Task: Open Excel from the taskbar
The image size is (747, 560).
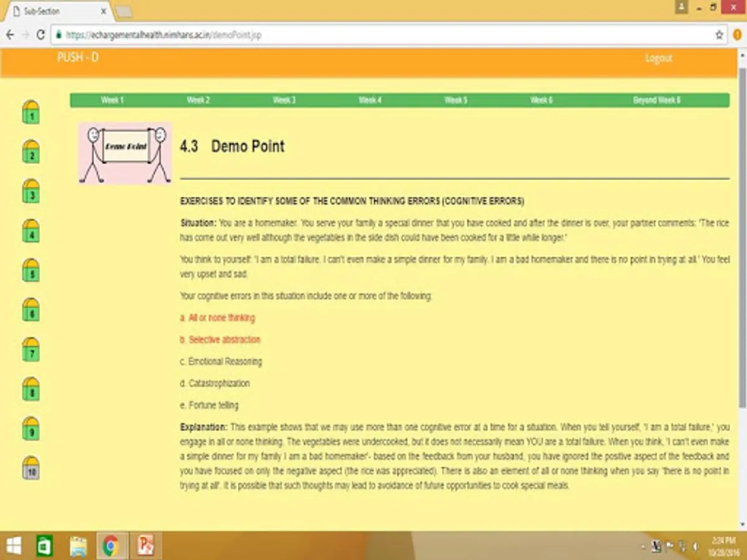Action: coord(44,544)
